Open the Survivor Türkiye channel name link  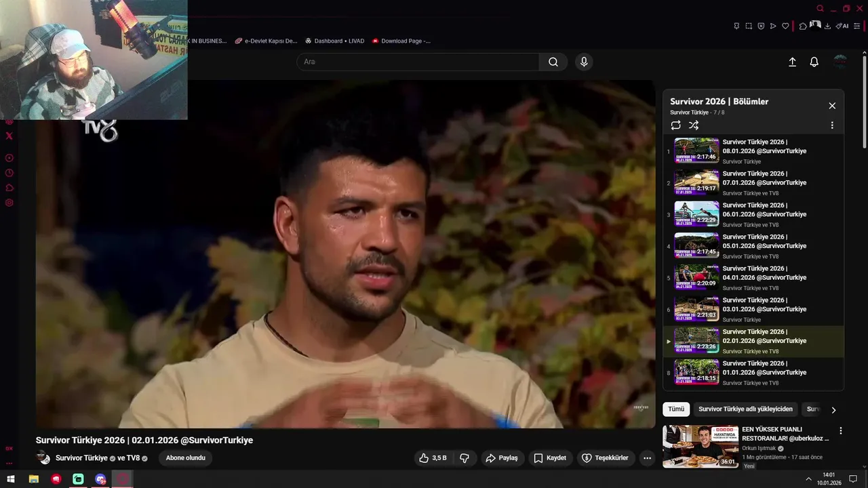pyautogui.click(x=81, y=458)
